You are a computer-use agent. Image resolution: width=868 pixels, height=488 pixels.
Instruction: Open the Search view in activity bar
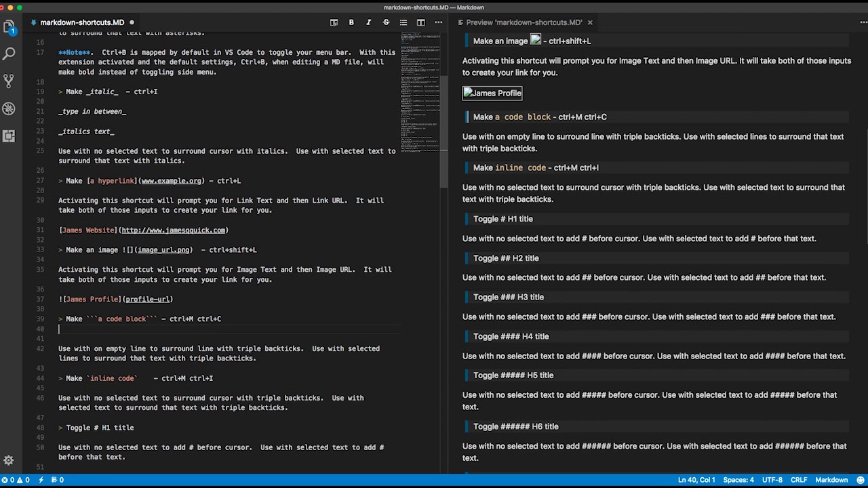click(9, 54)
